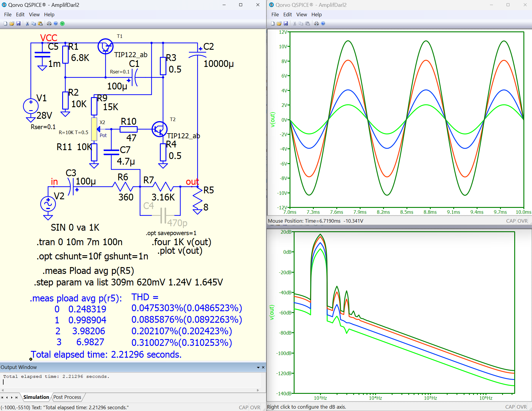Select transistor T1 symbol in schematic
The width and height of the screenshot is (532, 411).
(x=105, y=46)
